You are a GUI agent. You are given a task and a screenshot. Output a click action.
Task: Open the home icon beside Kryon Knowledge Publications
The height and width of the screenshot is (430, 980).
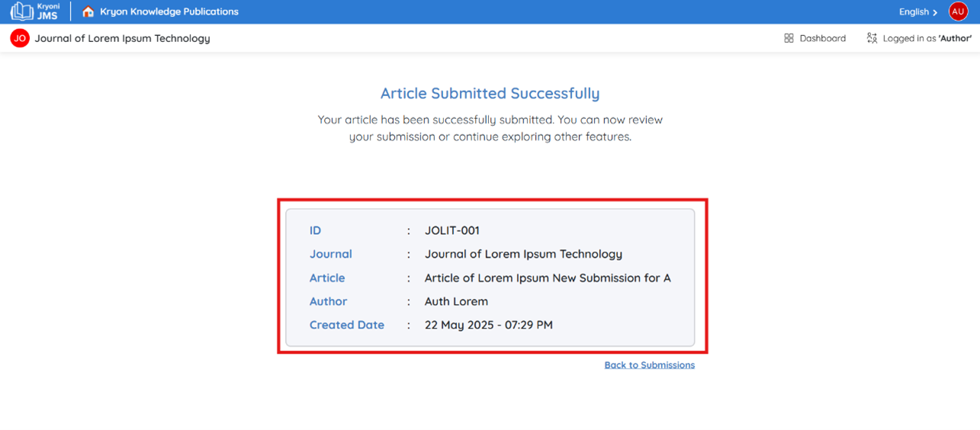click(x=88, y=11)
